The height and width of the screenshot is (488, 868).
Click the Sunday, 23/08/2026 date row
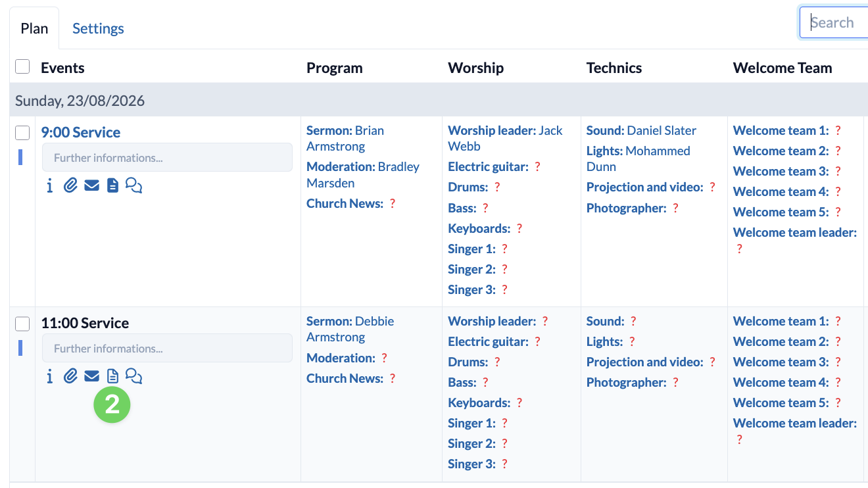(439, 101)
